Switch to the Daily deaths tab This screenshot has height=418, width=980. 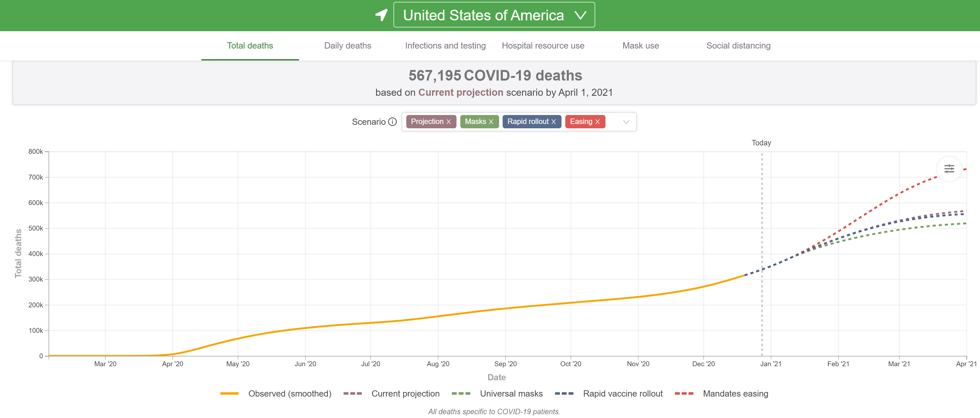click(x=347, y=46)
